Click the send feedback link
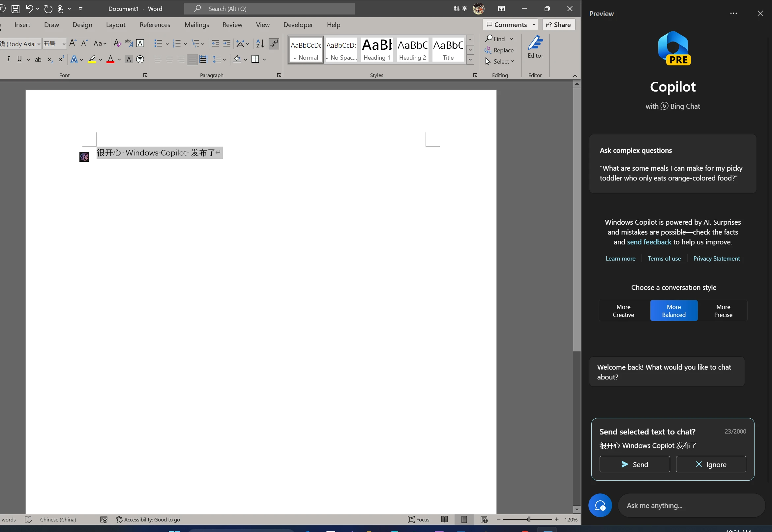Screen dimensions: 772x532 click(x=649, y=242)
